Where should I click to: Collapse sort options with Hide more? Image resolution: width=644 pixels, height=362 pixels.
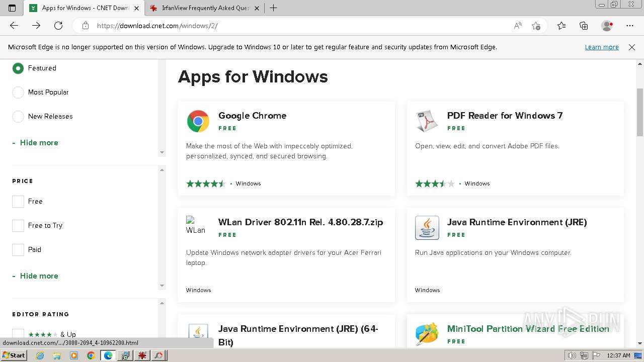(35, 143)
